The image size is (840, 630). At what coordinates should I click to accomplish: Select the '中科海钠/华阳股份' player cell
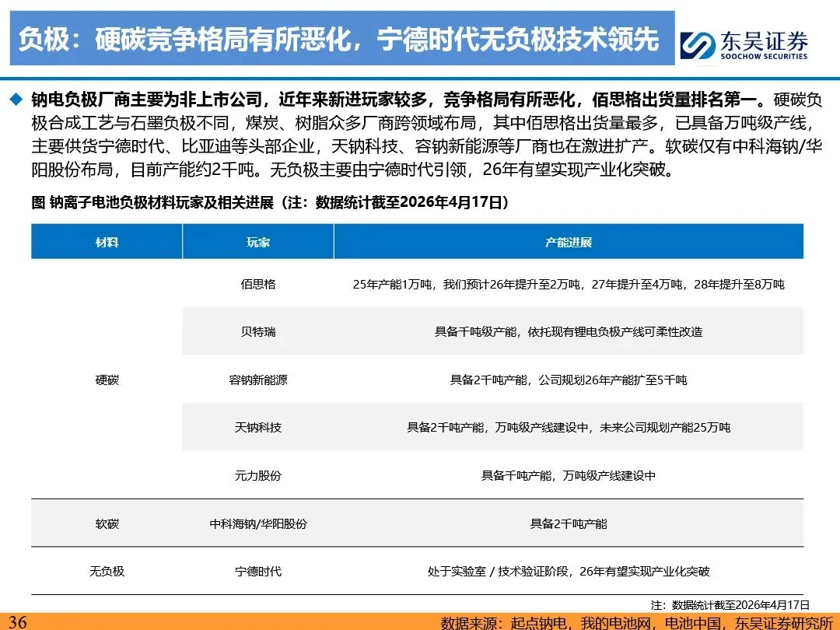(x=257, y=523)
